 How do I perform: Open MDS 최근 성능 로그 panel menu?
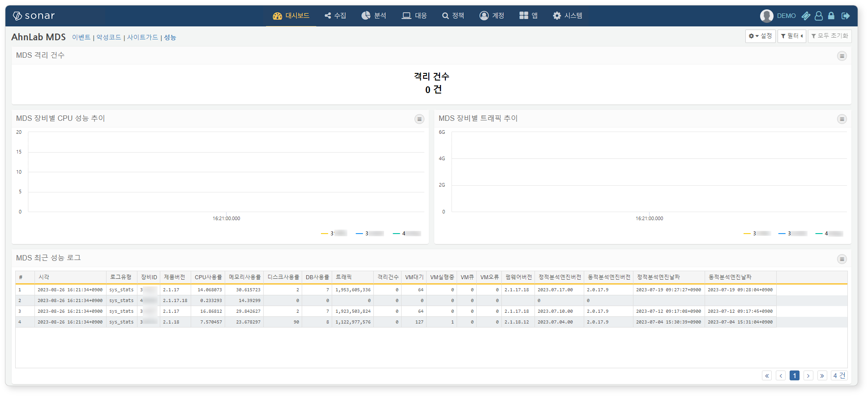click(x=842, y=259)
